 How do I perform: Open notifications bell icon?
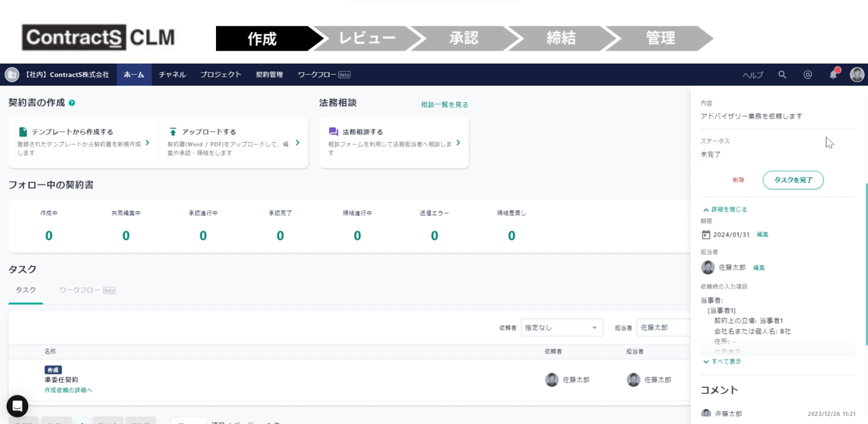point(833,75)
